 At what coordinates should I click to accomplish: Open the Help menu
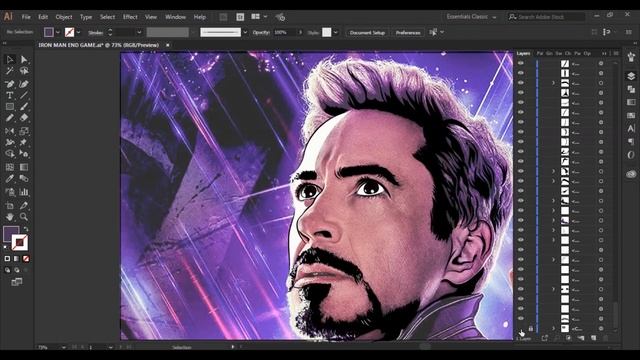coord(200,17)
